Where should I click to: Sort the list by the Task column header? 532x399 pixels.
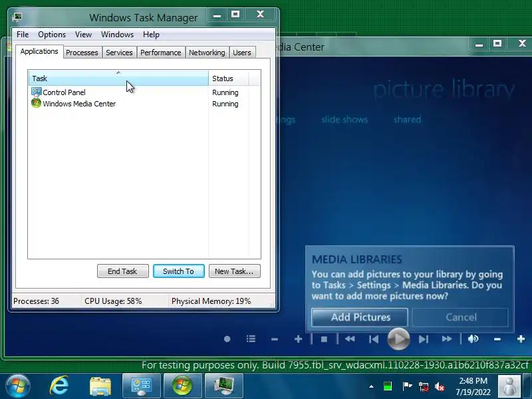[x=118, y=78]
